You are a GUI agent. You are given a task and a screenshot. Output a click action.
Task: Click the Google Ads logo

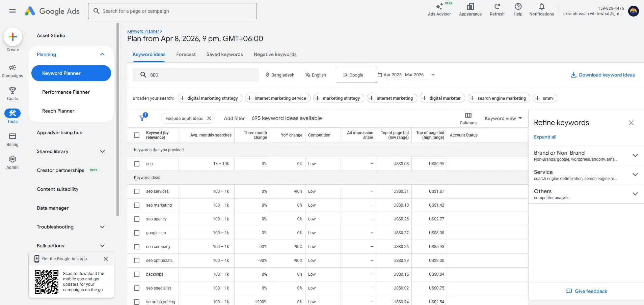click(x=52, y=11)
